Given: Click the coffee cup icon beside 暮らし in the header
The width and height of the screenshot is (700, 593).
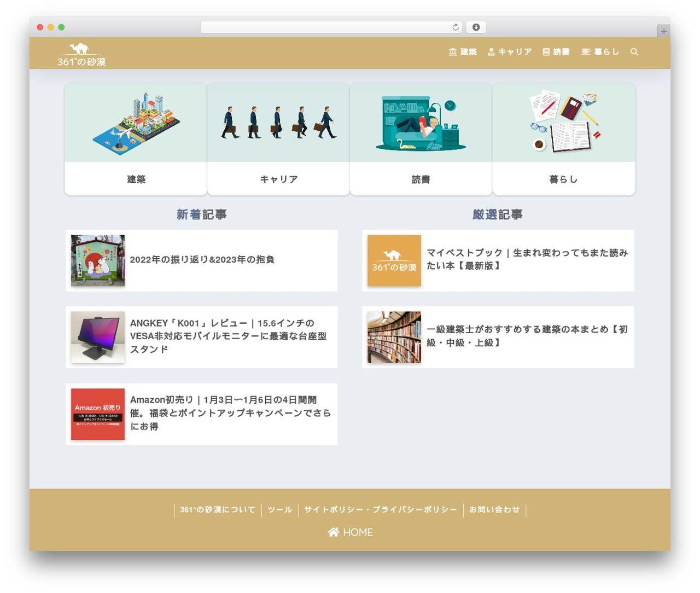Looking at the screenshot, I should click(586, 52).
